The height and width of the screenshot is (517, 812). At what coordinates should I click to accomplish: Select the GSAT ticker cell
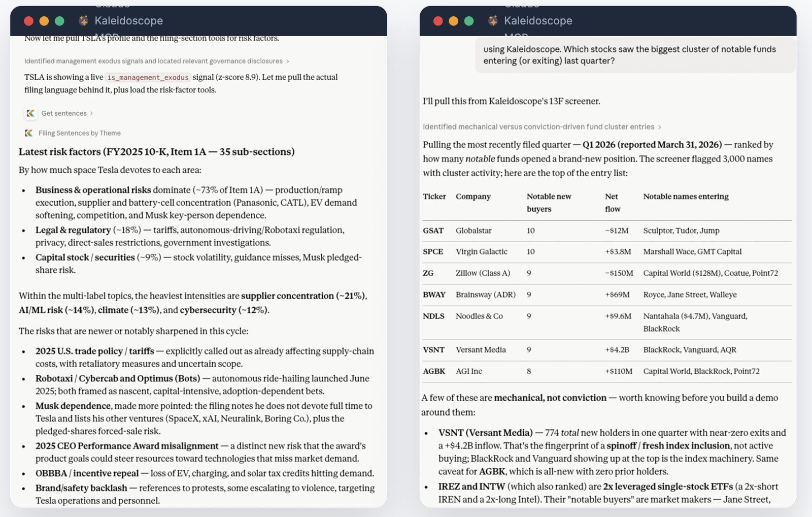[x=433, y=231]
